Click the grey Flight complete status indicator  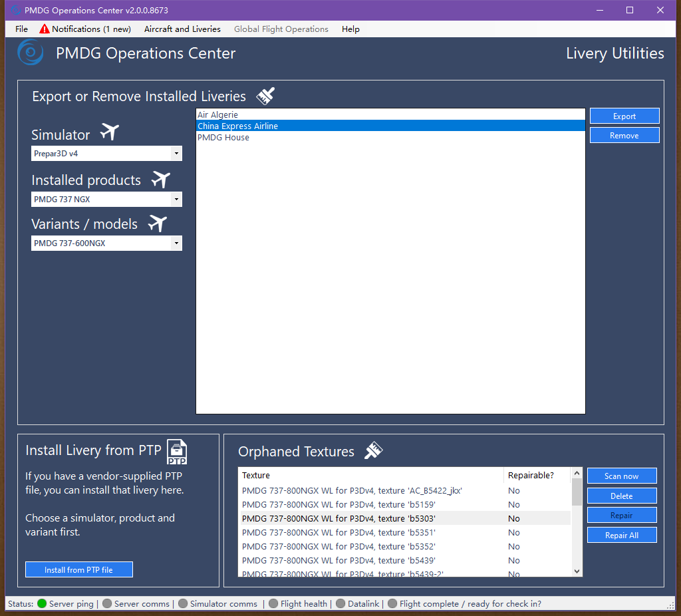[392, 603]
